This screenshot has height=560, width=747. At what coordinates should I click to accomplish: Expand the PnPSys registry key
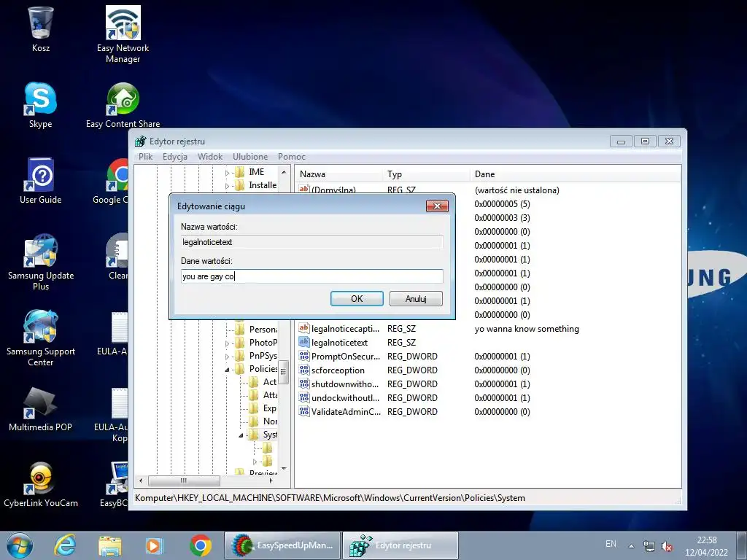(x=228, y=356)
